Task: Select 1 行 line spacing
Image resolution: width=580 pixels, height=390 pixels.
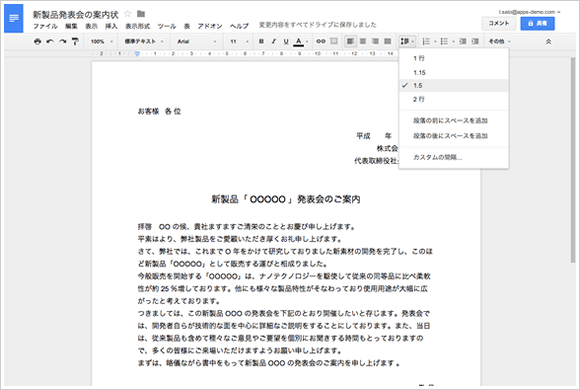Action: coord(454,58)
